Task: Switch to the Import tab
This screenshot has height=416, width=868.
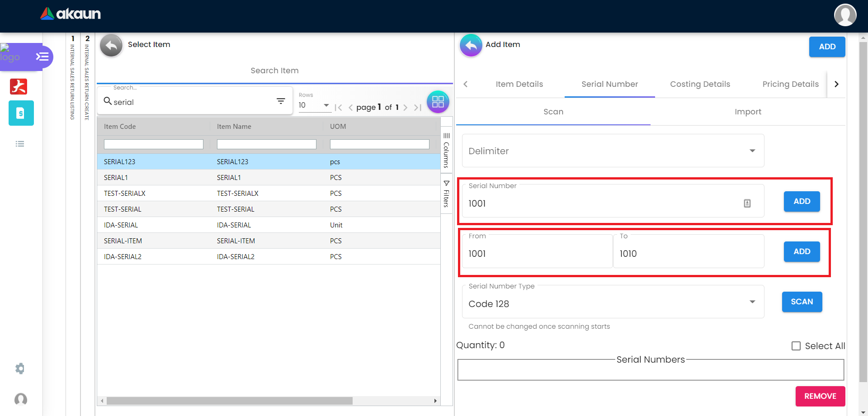Action: (748, 112)
